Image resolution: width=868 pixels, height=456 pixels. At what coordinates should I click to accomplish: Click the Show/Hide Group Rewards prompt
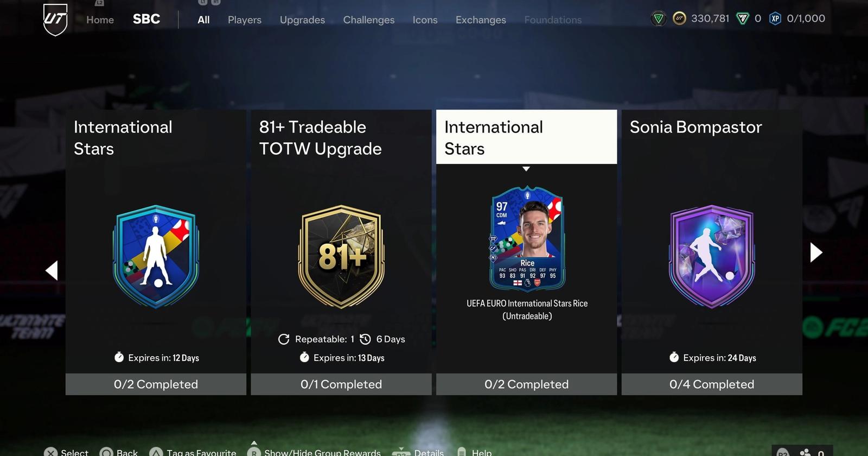(314, 452)
